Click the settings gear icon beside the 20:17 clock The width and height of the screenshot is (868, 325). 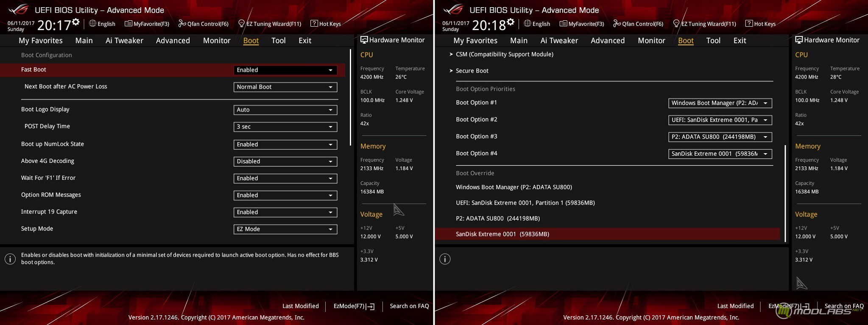[x=75, y=22]
